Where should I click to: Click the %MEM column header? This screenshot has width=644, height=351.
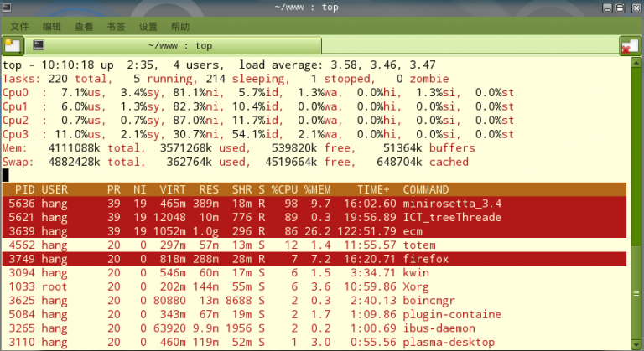[x=318, y=189]
